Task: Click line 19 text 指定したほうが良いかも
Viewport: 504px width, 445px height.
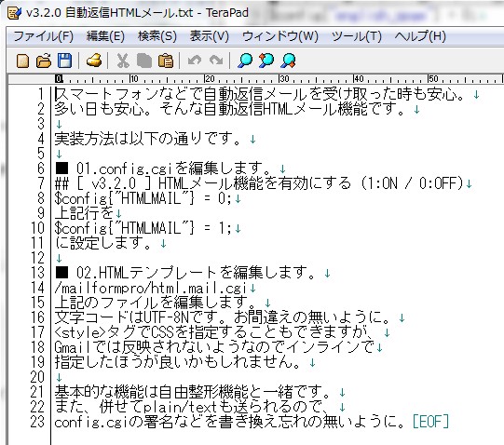Action: point(129,362)
